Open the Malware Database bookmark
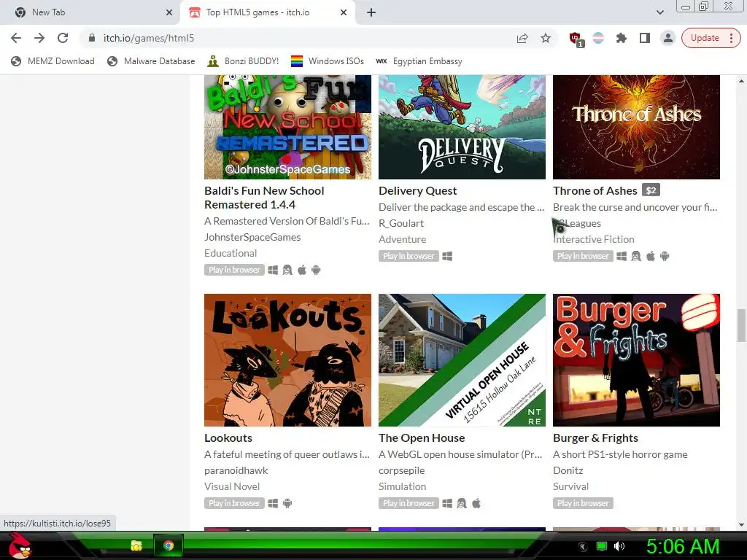The image size is (747, 560). 152,61
